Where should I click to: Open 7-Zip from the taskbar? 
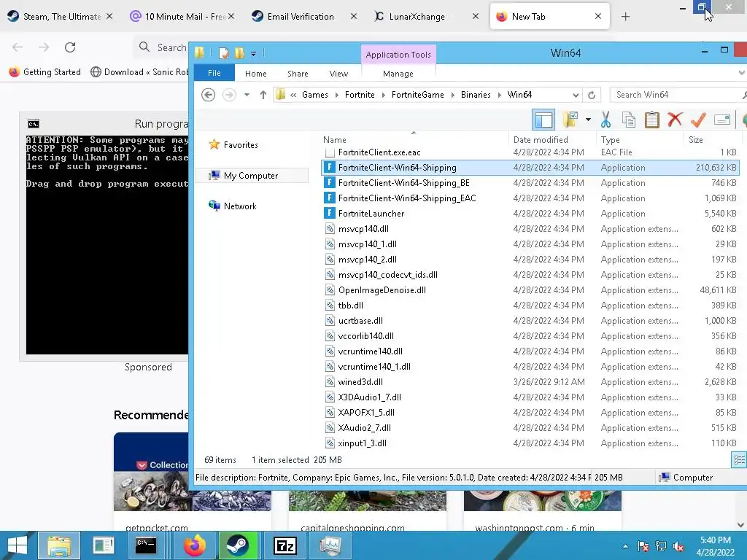point(285,545)
